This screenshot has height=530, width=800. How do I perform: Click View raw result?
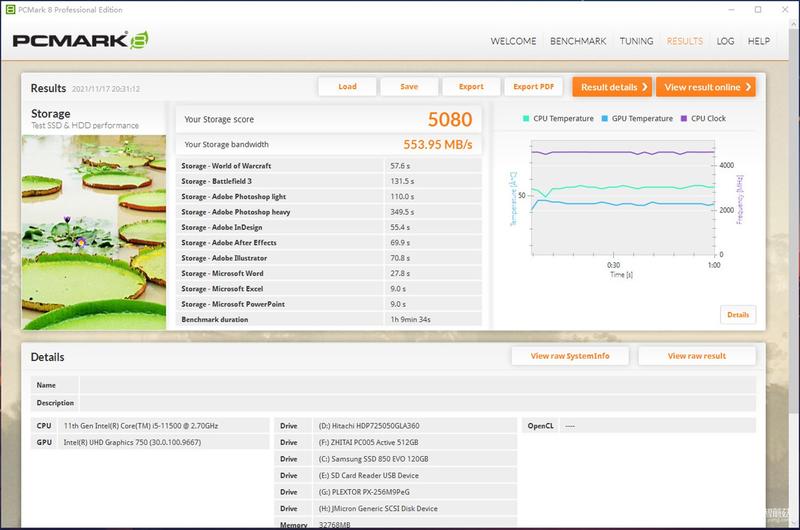(x=696, y=356)
